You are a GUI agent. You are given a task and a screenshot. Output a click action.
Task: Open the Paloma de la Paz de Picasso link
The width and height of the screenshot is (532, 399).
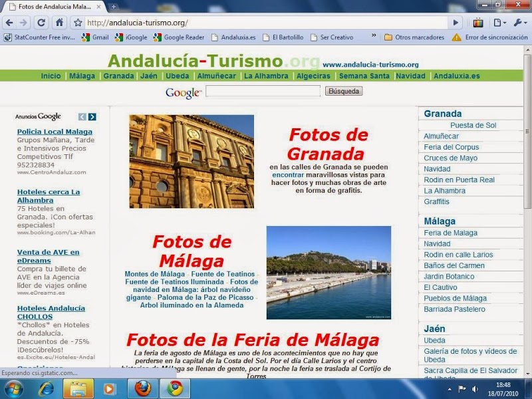[205, 297]
